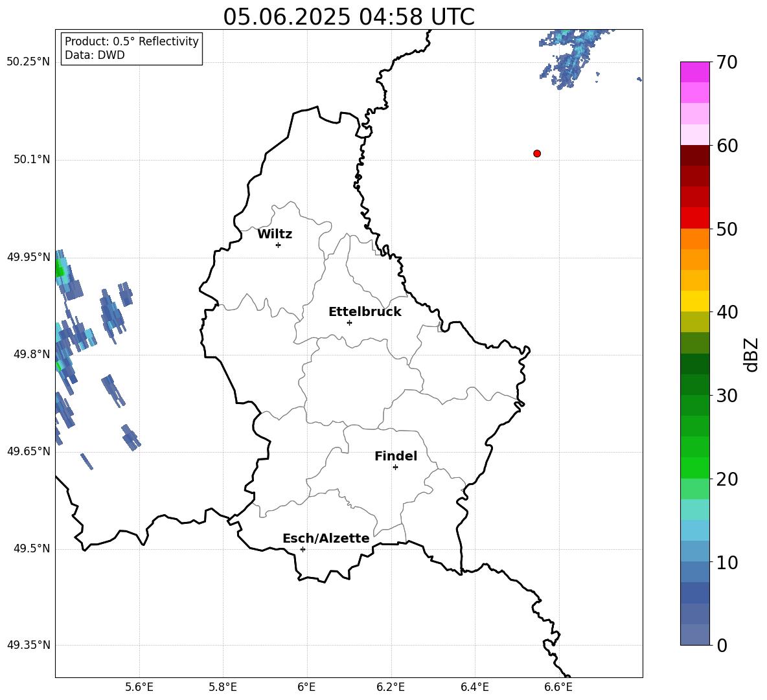Click the red dot marker east of Luxembourg

537,153
